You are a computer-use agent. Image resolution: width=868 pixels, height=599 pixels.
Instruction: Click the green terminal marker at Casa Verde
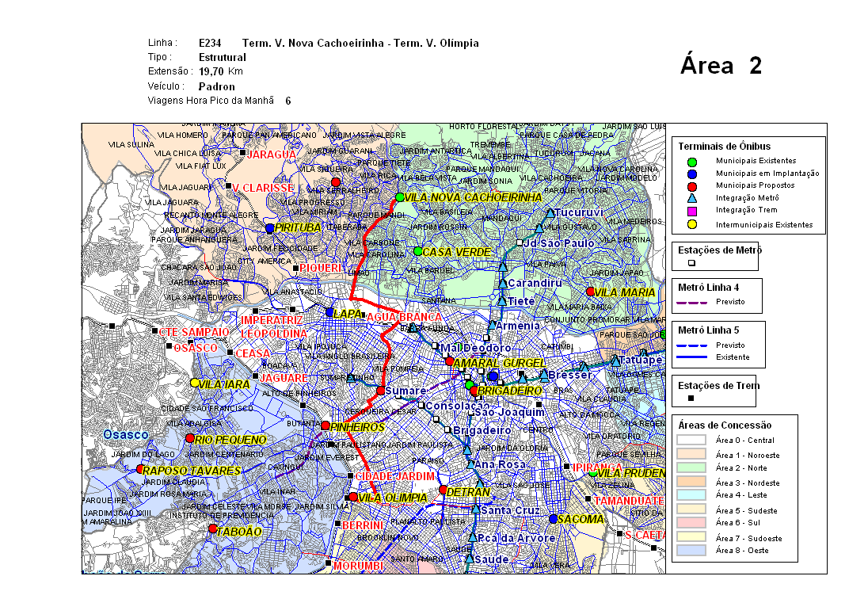click(x=418, y=251)
